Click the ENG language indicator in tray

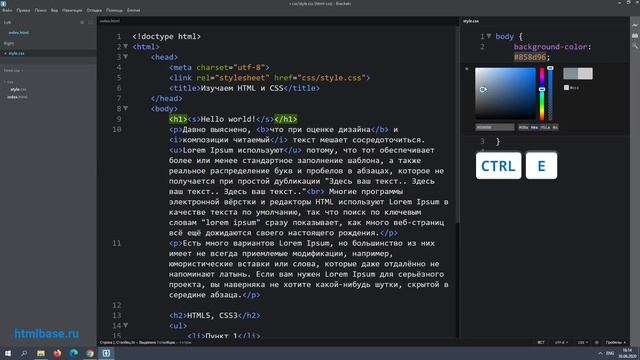click(610, 353)
